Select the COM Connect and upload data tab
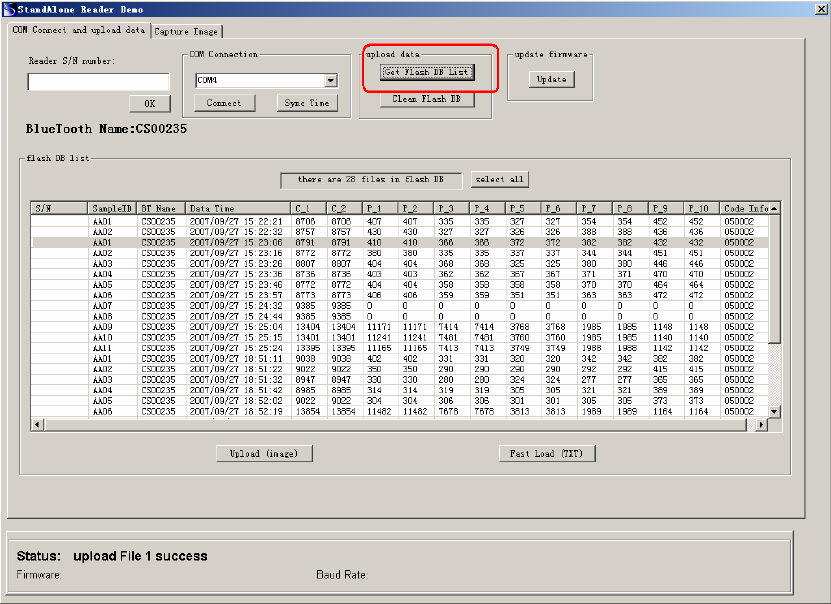 point(79,30)
